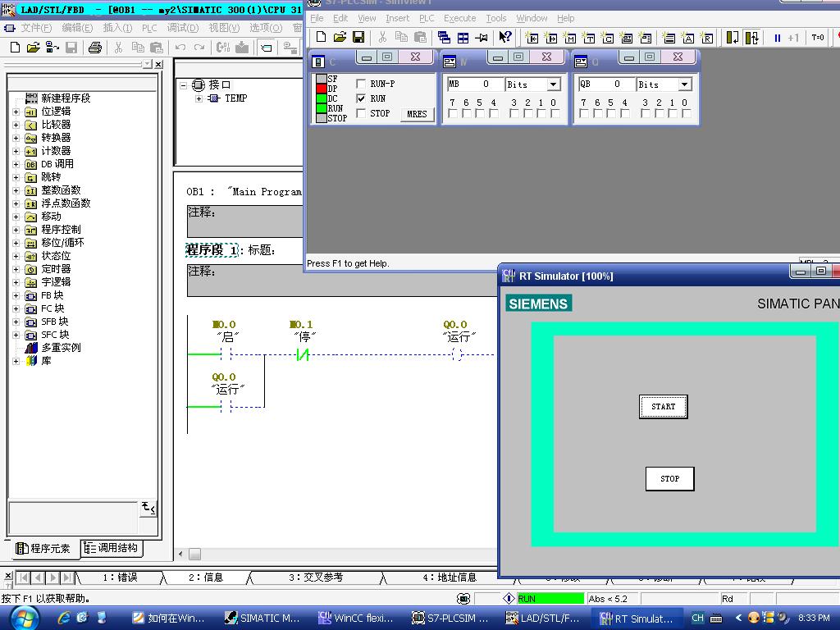Click the T=0 reset timers icon
The height and width of the screenshot is (630, 840).
pos(818,38)
